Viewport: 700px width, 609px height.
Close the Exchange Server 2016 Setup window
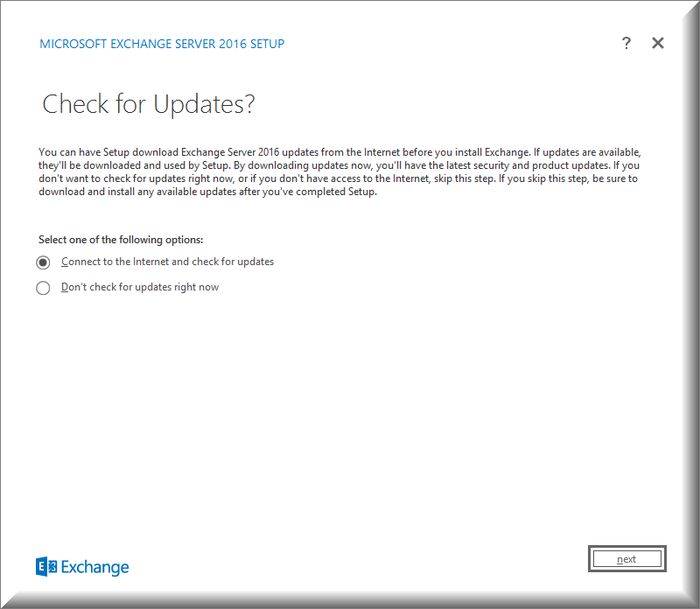pyautogui.click(x=658, y=43)
